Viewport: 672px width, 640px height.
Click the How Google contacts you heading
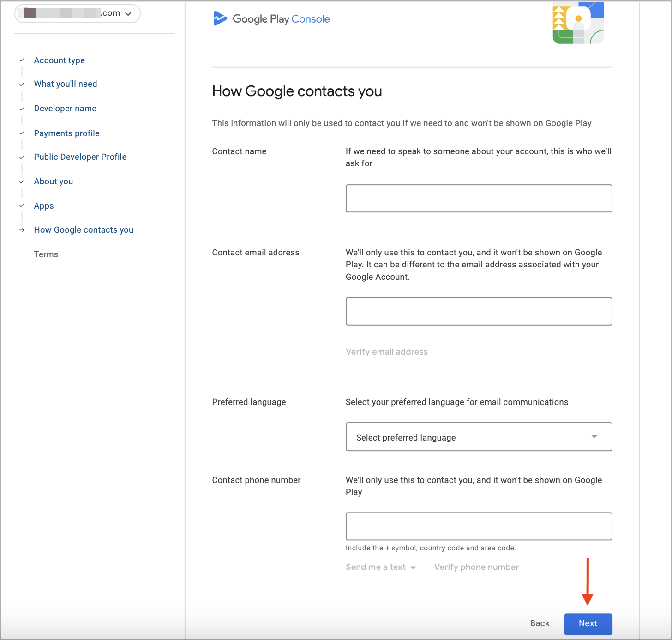(x=297, y=91)
